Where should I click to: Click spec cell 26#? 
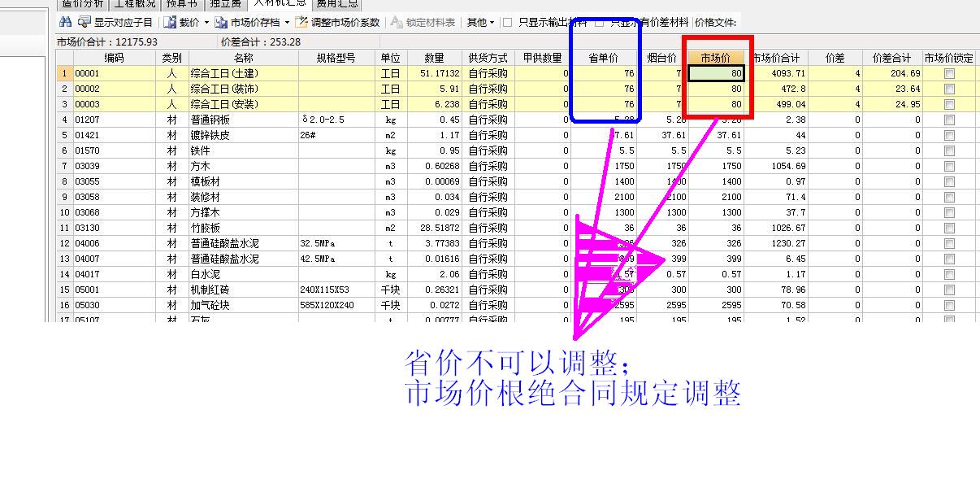tap(336, 135)
